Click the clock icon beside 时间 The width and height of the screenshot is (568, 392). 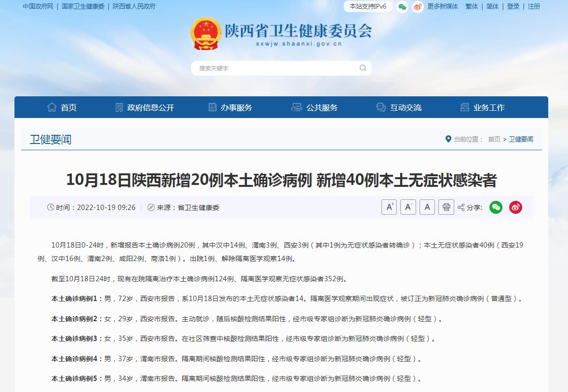click(x=50, y=208)
